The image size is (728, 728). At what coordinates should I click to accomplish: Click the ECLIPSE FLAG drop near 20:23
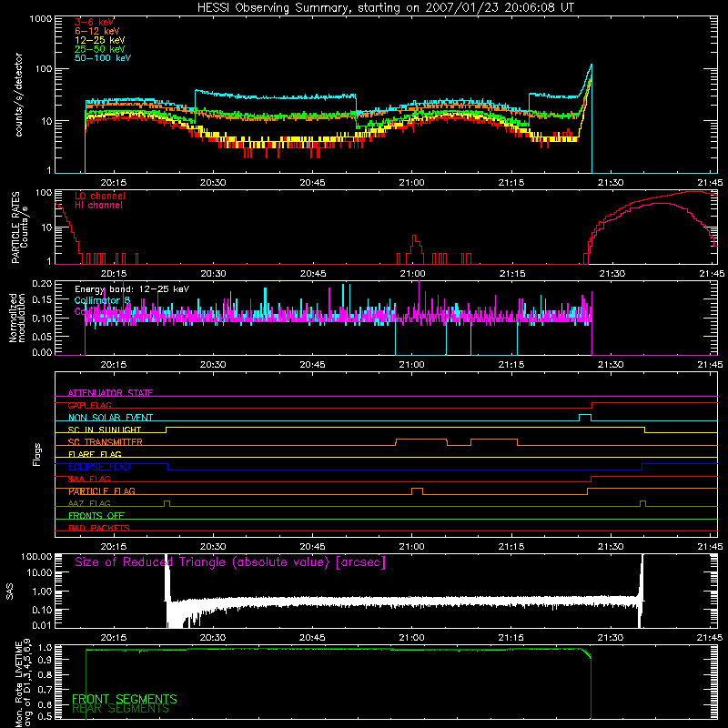click(167, 467)
